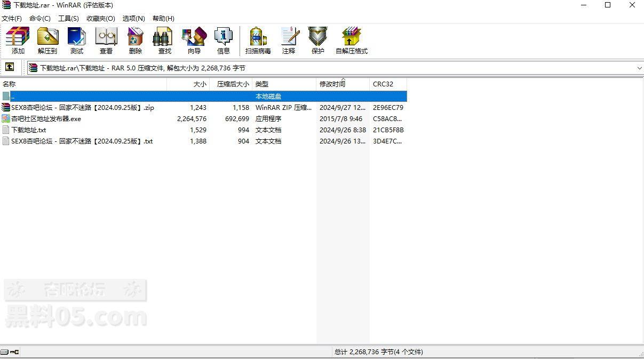Open the 查看 (View) toolbar icon

(106, 41)
